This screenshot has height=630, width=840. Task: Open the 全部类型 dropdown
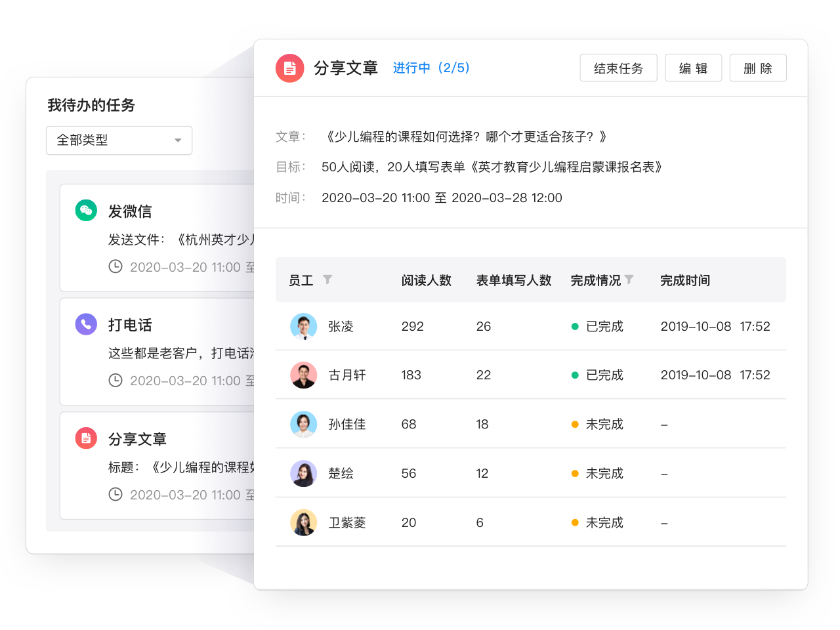tap(119, 140)
